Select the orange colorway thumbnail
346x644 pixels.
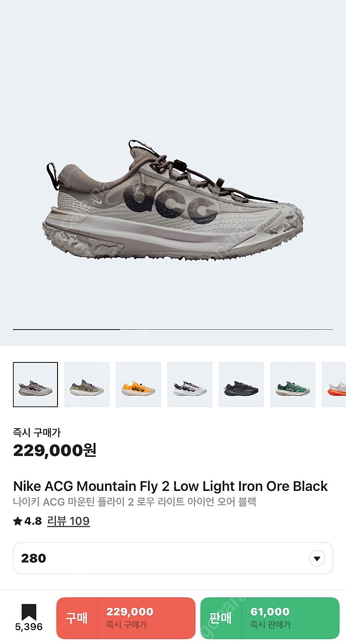(138, 384)
